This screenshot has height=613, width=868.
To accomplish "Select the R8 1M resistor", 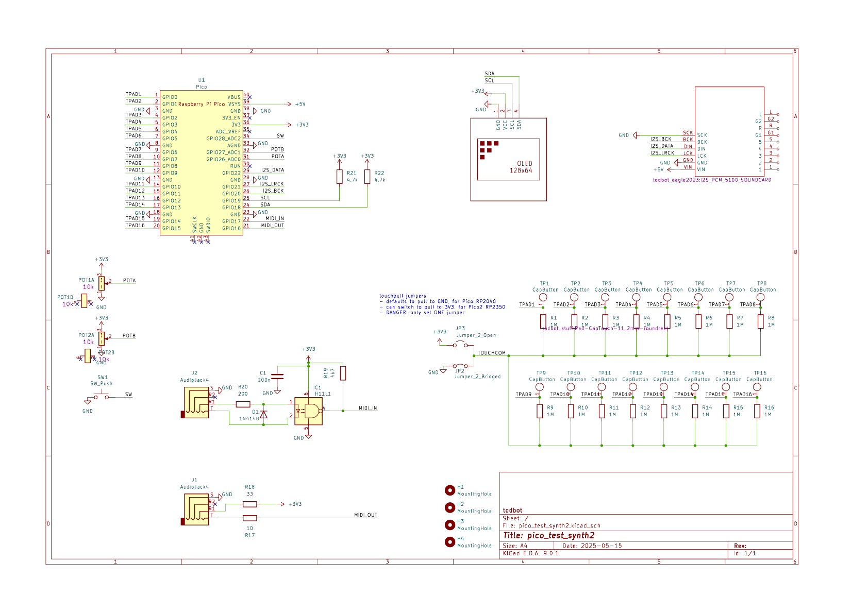I will [x=761, y=321].
